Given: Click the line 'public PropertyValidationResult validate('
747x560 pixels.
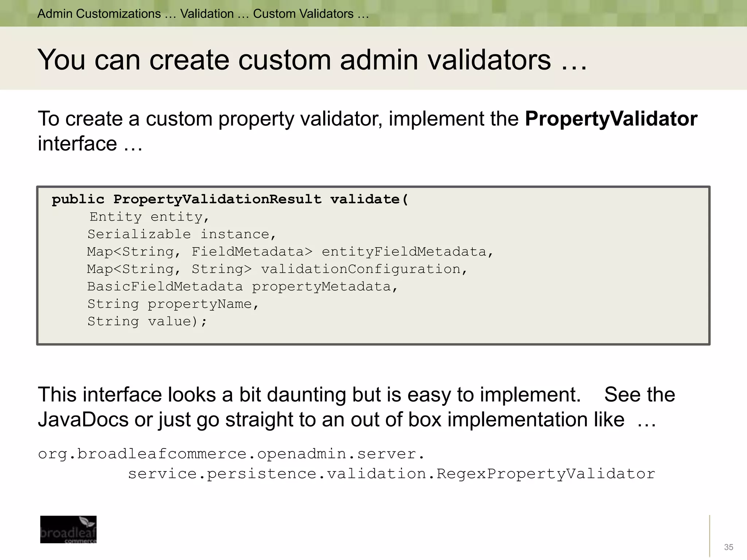Looking at the screenshot, I should [x=230, y=200].
